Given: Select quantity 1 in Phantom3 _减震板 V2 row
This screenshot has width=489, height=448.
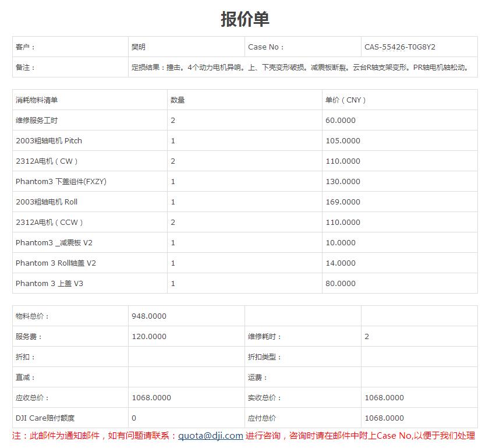Looking at the screenshot, I should tap(173, 243).
